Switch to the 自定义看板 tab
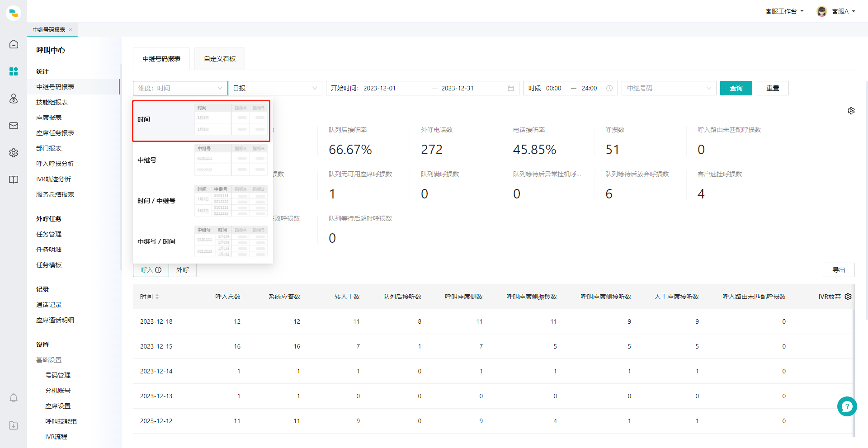The image size is (868, 448). coord(220,59)
